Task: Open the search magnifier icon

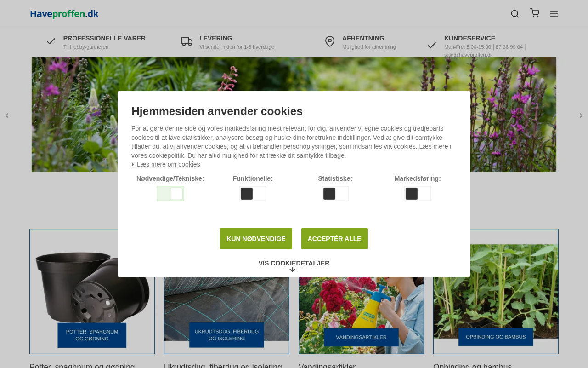Action: 515,14
